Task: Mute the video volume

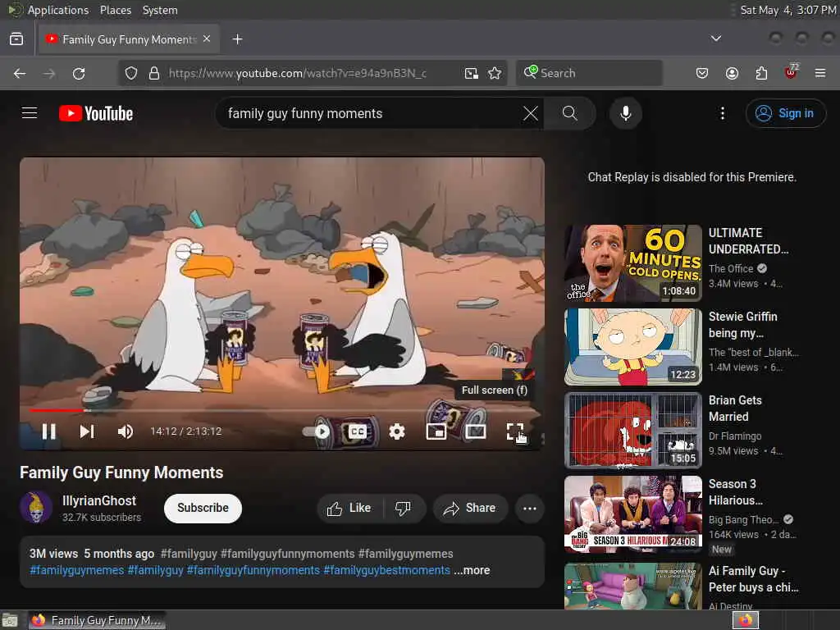Action: coord(126,431)
